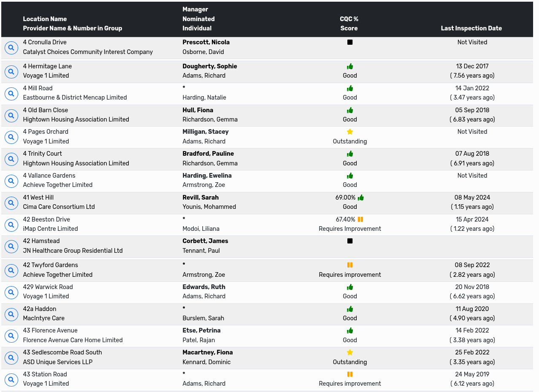Image resolution: width=539 pixels, height=392 pixels.
Task: Open search icon for 4 Pages Orchard
Action: point(11,137)
